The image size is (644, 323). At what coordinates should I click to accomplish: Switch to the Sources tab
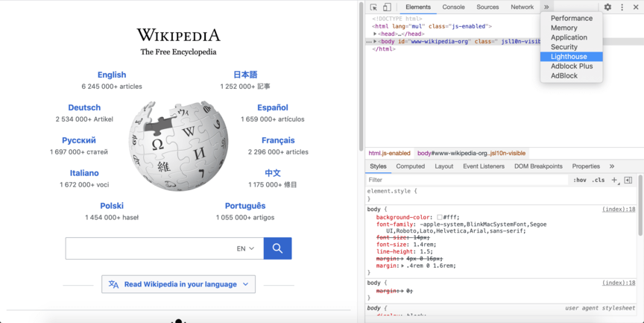(487, 7)
